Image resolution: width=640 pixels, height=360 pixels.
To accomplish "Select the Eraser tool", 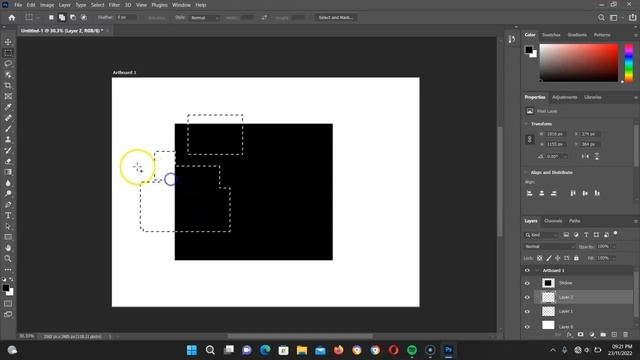I will 8,161.
